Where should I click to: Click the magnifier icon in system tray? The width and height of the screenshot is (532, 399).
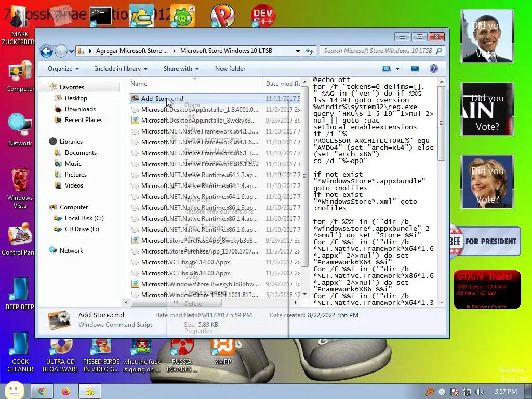coord(430,392)
